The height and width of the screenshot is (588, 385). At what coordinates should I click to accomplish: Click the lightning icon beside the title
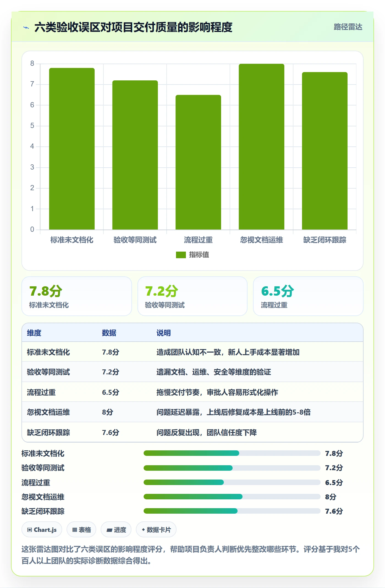click(26, 28)
